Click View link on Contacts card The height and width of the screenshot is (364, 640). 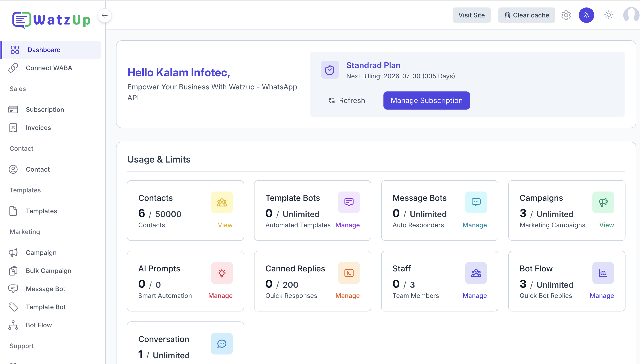pos(225,225)
